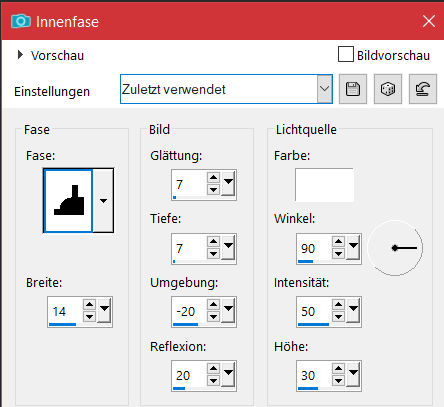444x407 pixels.
Task: Expand the Vorschau section triangle
Action: click(20, 55)
